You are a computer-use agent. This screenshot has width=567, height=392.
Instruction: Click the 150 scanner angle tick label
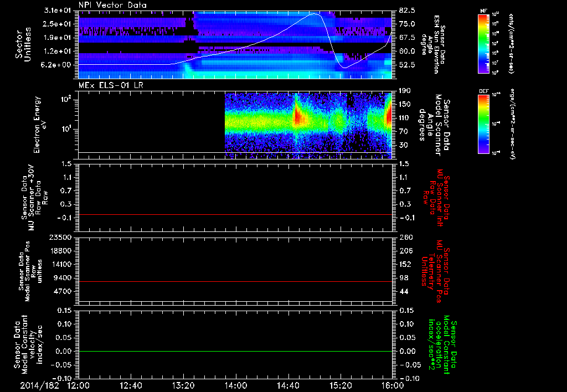(x=406, y=105)
